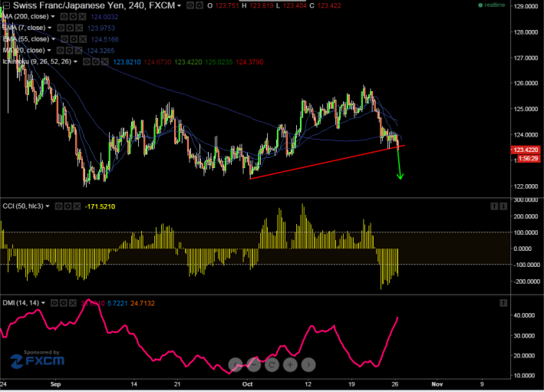Image resolution: width=544 pixels, height=392 pixels.
Task: Open the FXCM sponsor logo link
Action: 38,359
